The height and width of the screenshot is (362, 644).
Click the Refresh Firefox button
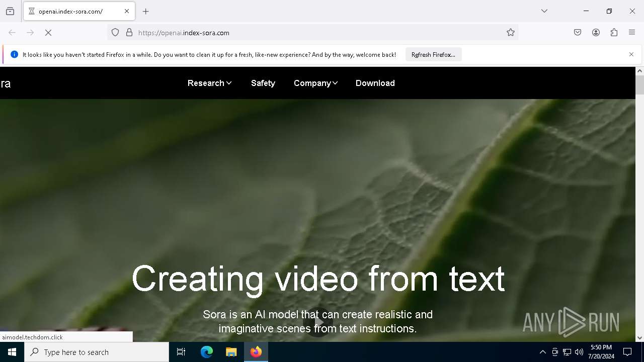[433, 55]
